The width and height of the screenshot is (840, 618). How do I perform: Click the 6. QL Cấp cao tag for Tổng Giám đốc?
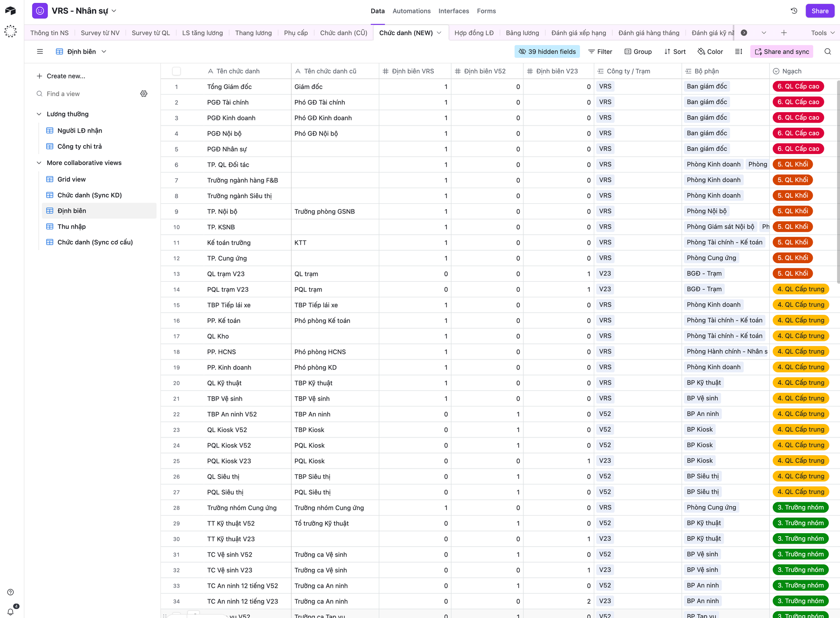798,86
